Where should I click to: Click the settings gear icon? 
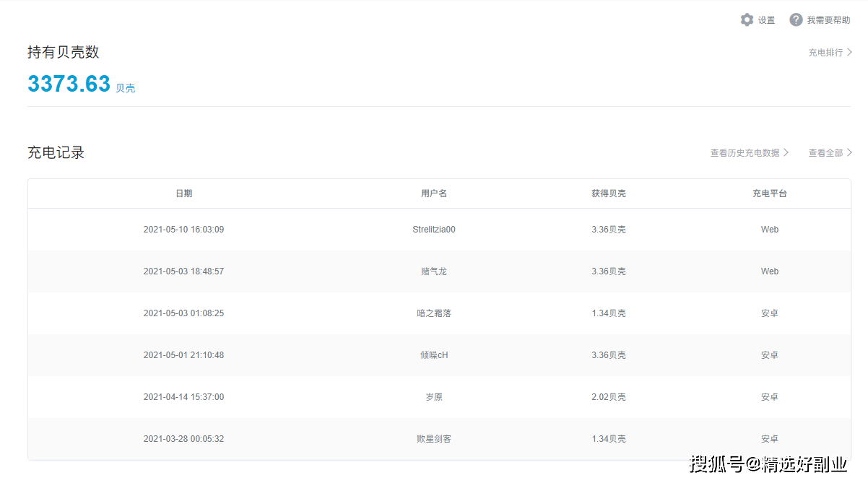tap(747, 20)
